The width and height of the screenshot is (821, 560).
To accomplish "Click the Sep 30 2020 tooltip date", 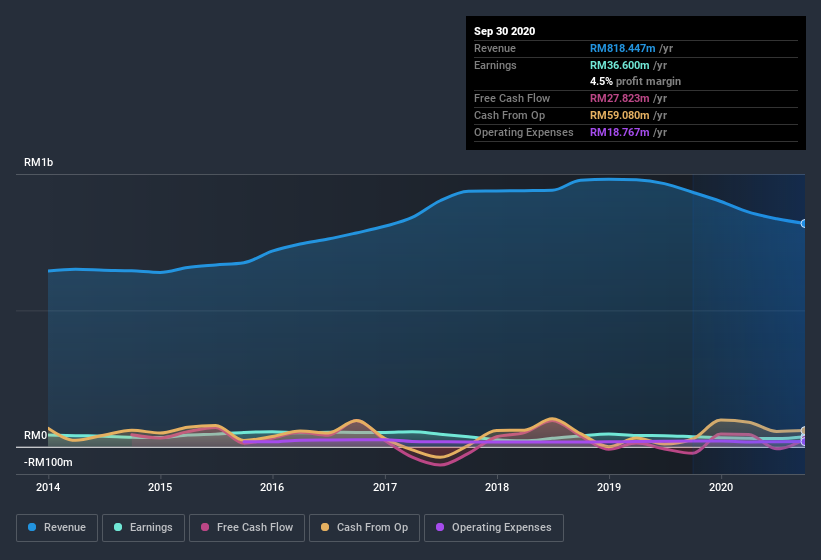I will pyautogui.click(x=504, y=31).
